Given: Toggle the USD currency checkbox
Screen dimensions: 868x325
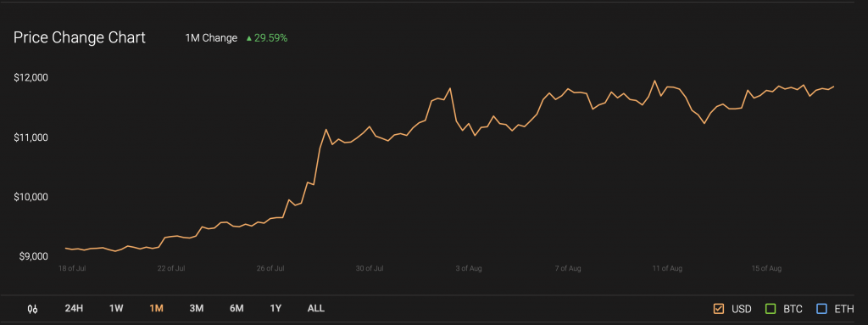Looking at the screenshot, I should click(719, 308).
